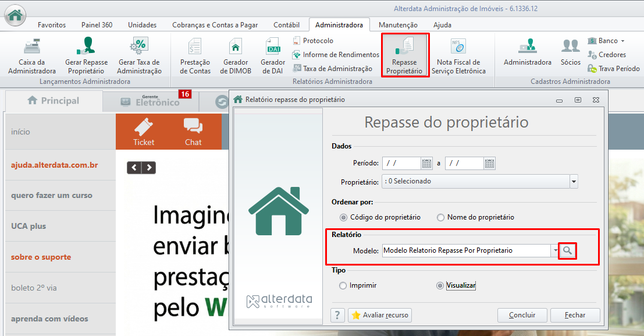Open the Ticket support tile

click(x=144, y=132)
